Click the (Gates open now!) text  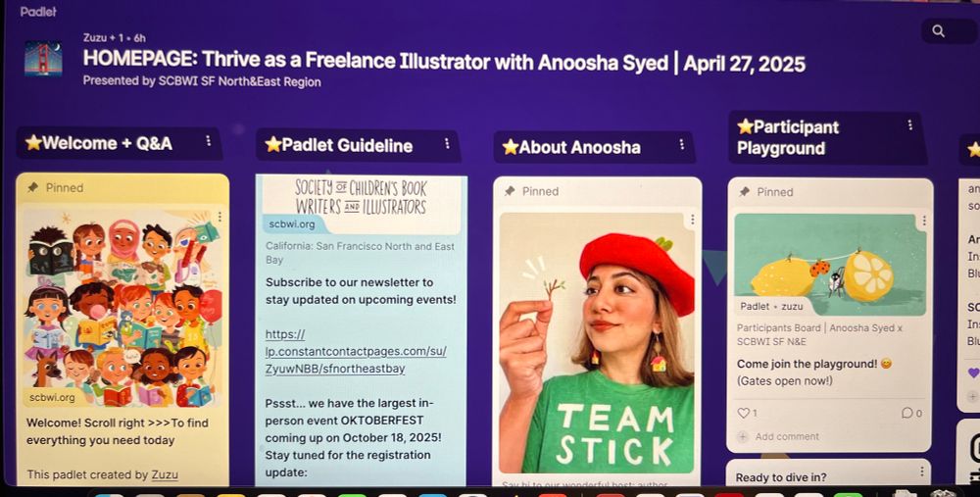pyautogui.click(x=784, y=380)
